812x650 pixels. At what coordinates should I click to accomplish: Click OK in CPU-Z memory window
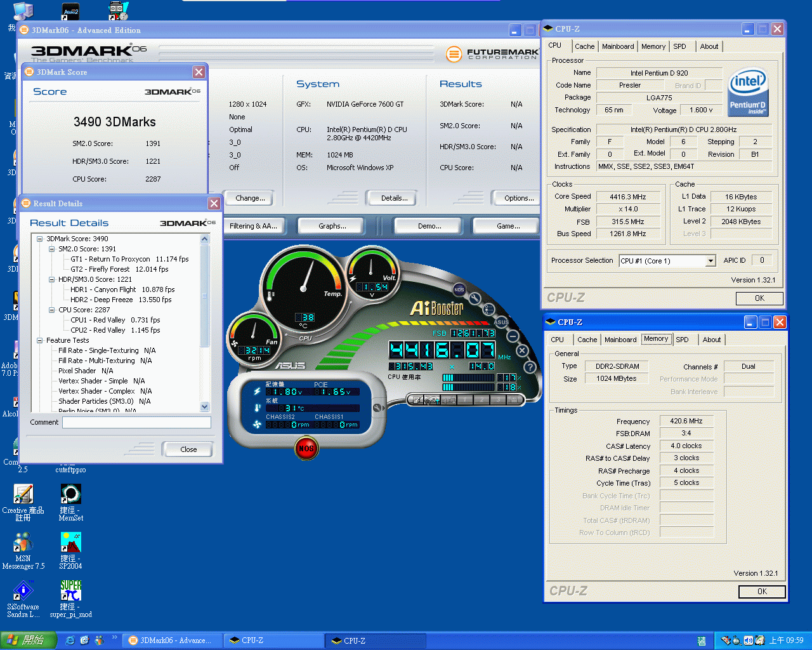(762, 592)
